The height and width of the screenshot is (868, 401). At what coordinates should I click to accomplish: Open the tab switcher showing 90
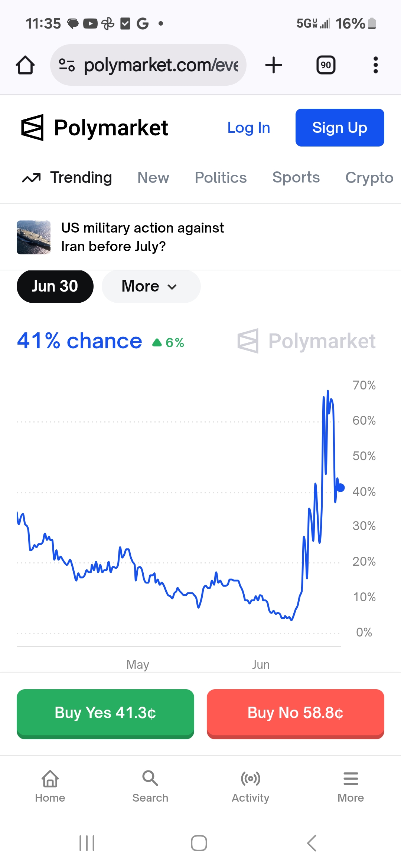[326, 65]
